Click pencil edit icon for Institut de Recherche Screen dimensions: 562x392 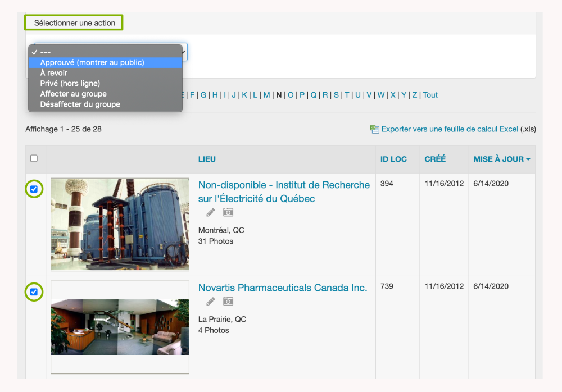211,212
